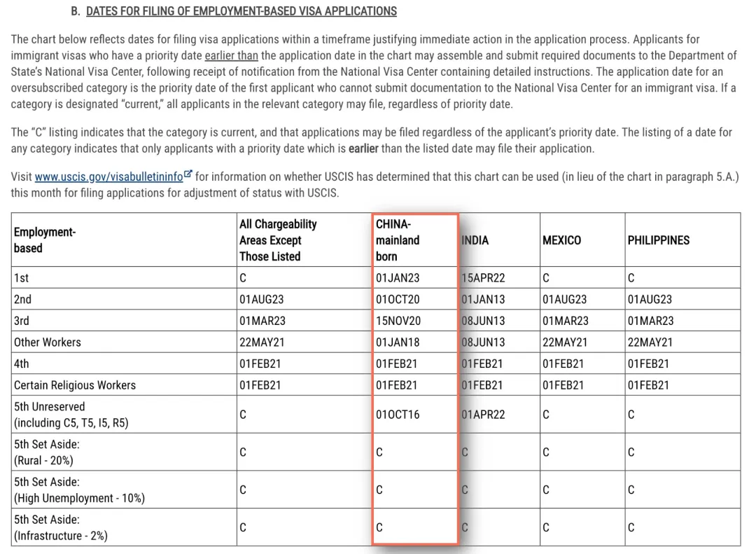This screenshot has height=554, width=756.
Task: Select All Chargeability 3rd preference date 01MAR23
Action: click(262, 321)
